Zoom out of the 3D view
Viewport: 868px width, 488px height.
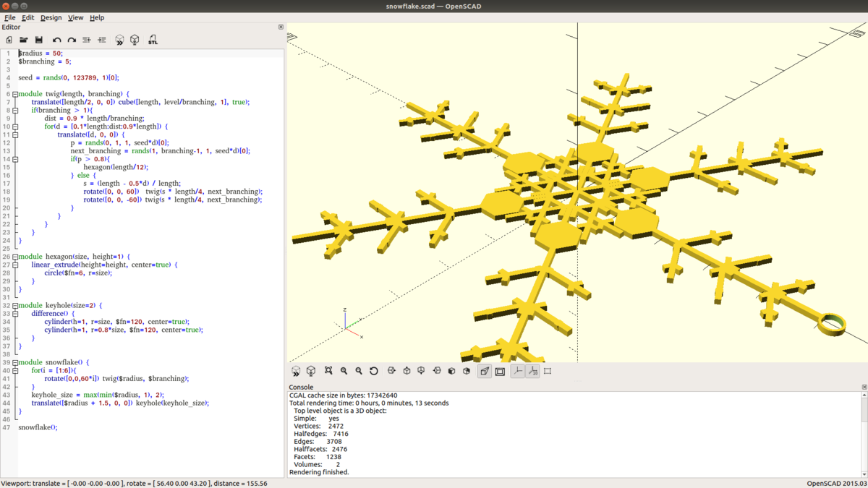tap(359, 371)
